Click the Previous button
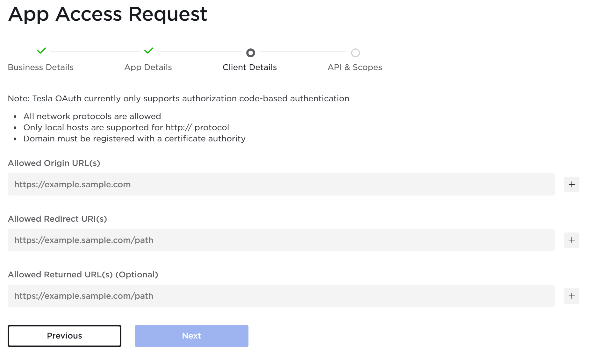The image size is (603, 364). coord(64,336)
